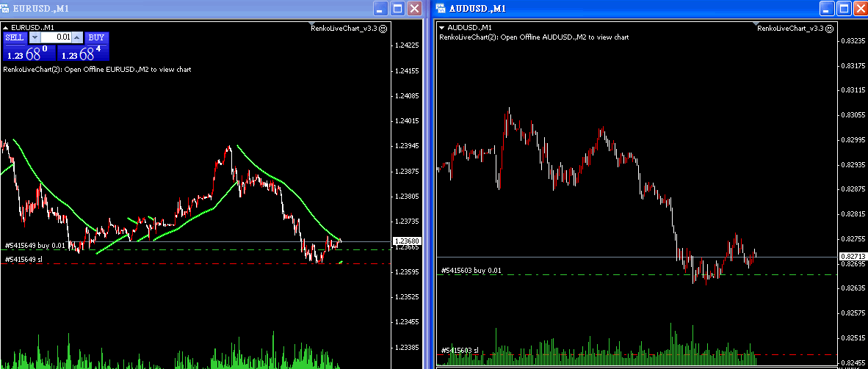Image resolution: width=868 pixels, height=369 pixels.
Task: Click the smiley face icon on EURUSD chart
Action: click(x=383, y=28)
